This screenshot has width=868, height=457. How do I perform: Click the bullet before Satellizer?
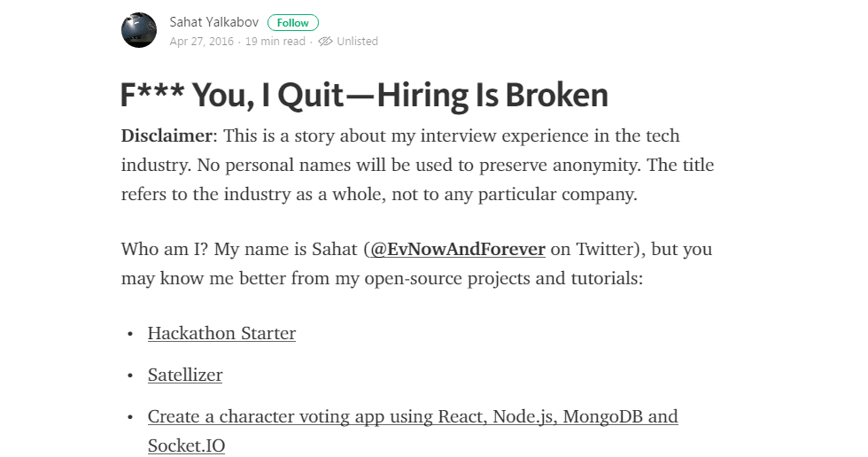pyautogui.click(x=129, y=376)
